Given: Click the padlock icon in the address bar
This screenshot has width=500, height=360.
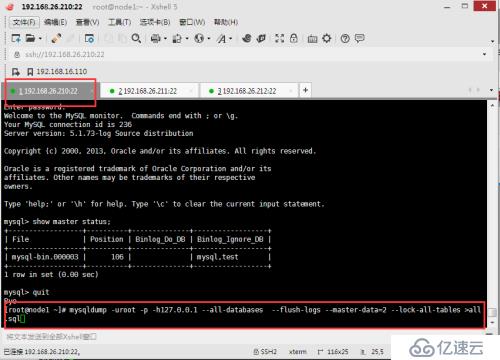Looking at the screenshot, I should pos(17,54).
